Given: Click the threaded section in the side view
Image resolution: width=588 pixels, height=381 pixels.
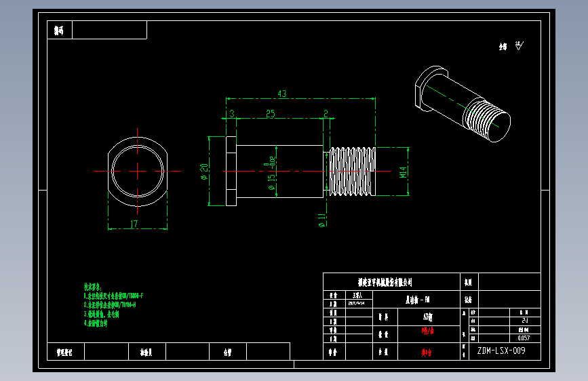Looking at the screenshot, I should click(353, 172).
